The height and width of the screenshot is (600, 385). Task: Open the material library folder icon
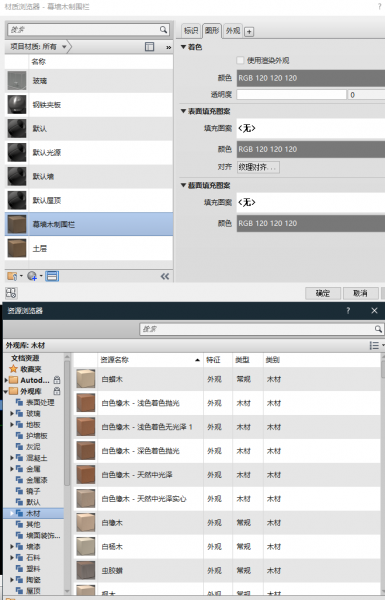tap(12, 276)
